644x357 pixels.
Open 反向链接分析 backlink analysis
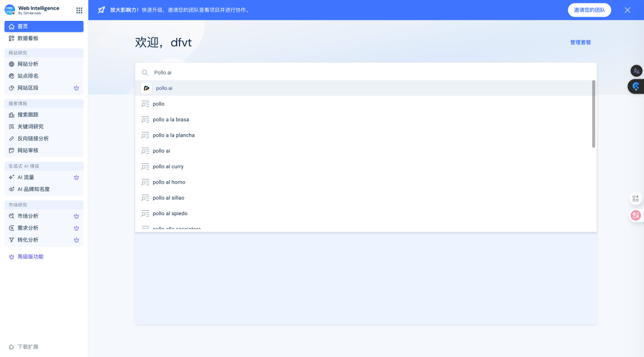pos(44,138)
